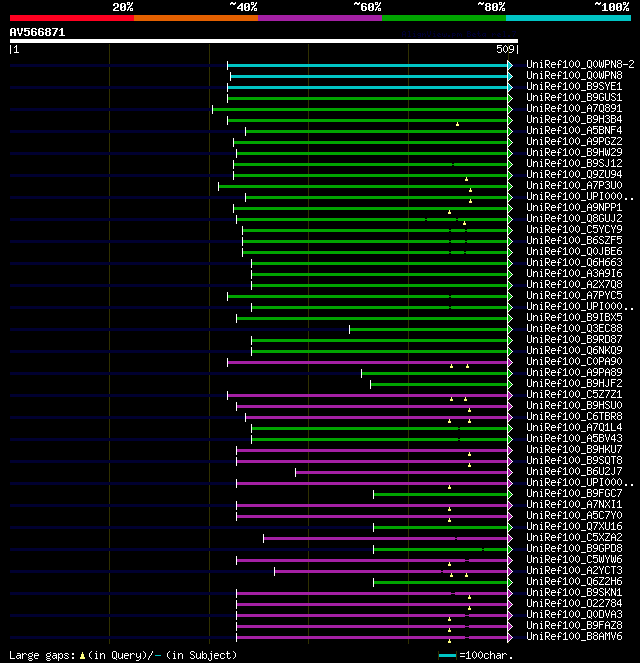Image resolution: width=640 pixels, height=663 pixels.
Task: Open UniRef100_Q6Z2H6 hit
Action: (x=574, y=581)
